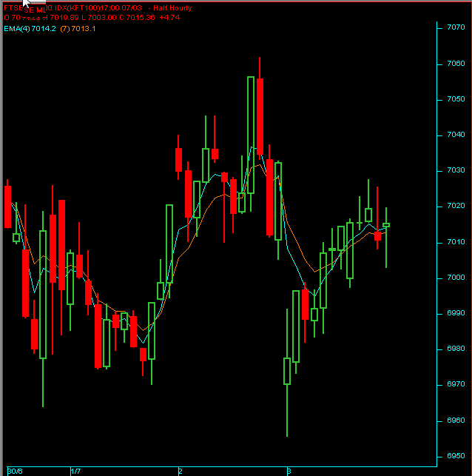This screenshot has width=472, height=476.
Task: Select the IDX(KFT100) symbol text in header
Action: tap(78, 8)
